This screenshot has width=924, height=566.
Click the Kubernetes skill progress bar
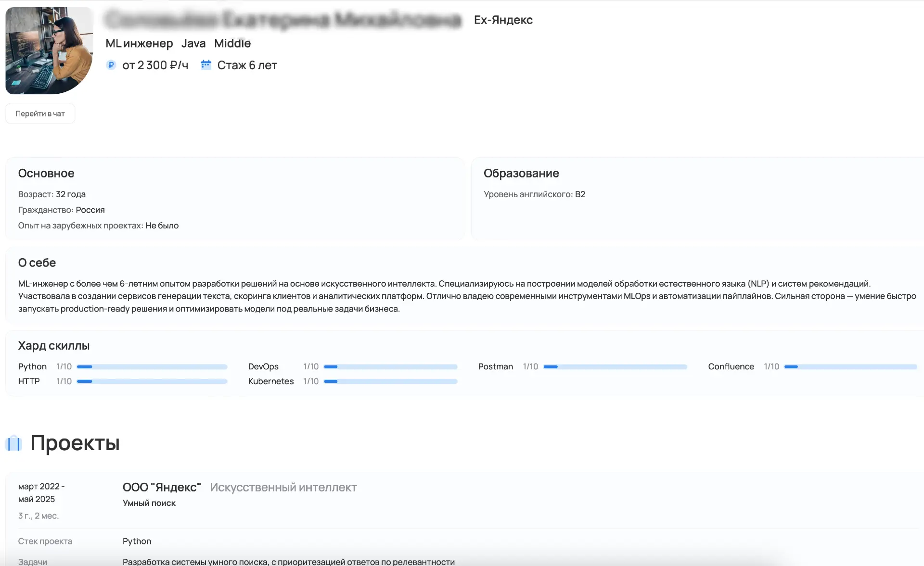tap(390, 381)
